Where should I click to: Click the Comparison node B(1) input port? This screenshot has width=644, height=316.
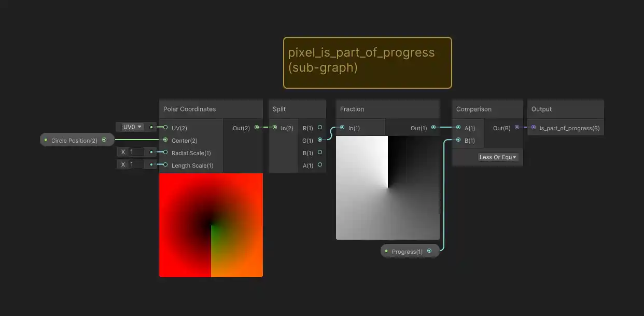tap(458, 140)
